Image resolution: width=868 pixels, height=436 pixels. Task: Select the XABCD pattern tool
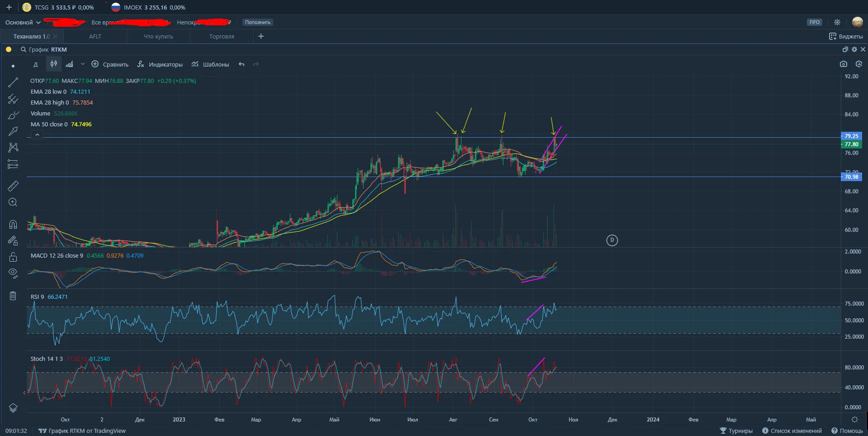[x=13, y=147]
